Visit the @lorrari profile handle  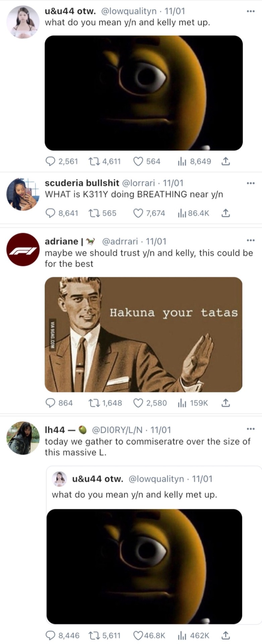click(x=138, y=183)
